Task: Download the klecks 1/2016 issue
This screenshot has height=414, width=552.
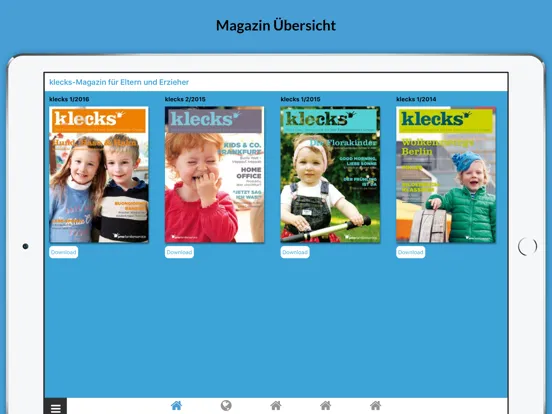Action: point(63,252)
